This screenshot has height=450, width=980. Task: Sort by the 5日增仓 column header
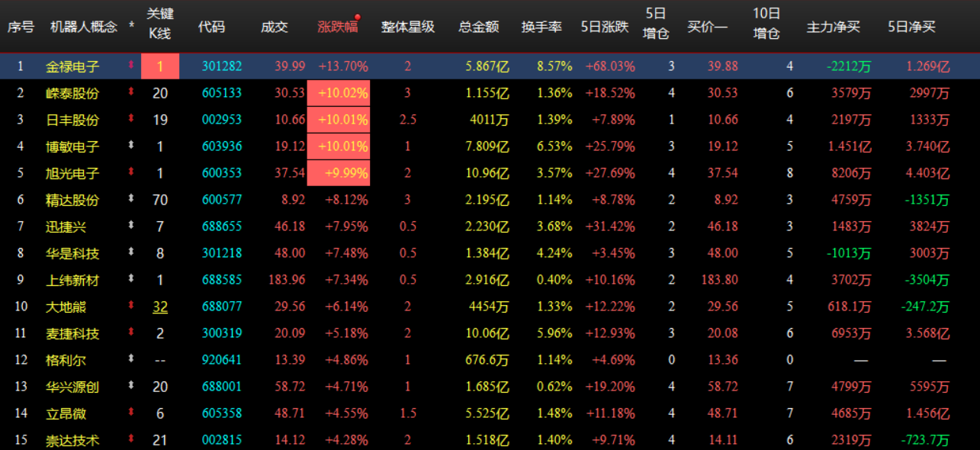pos(657,24)
